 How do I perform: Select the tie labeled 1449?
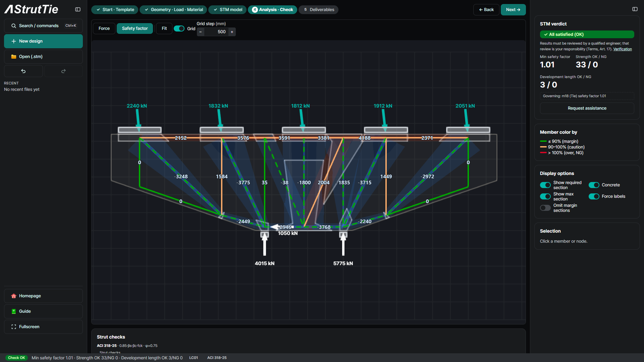click(386, 177)
